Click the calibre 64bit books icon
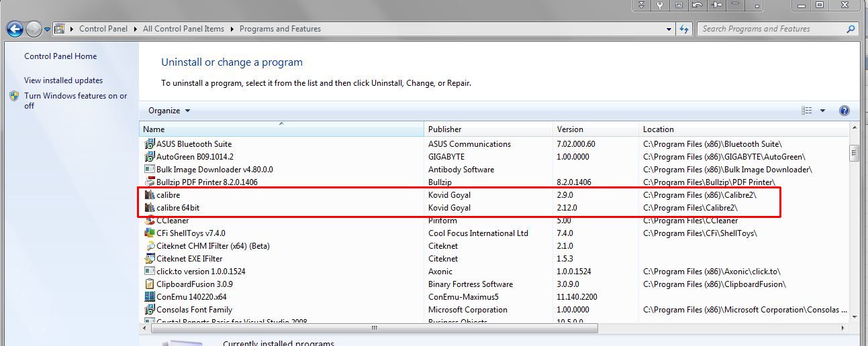This screenshot has height=346, width=868. (150, 208)
